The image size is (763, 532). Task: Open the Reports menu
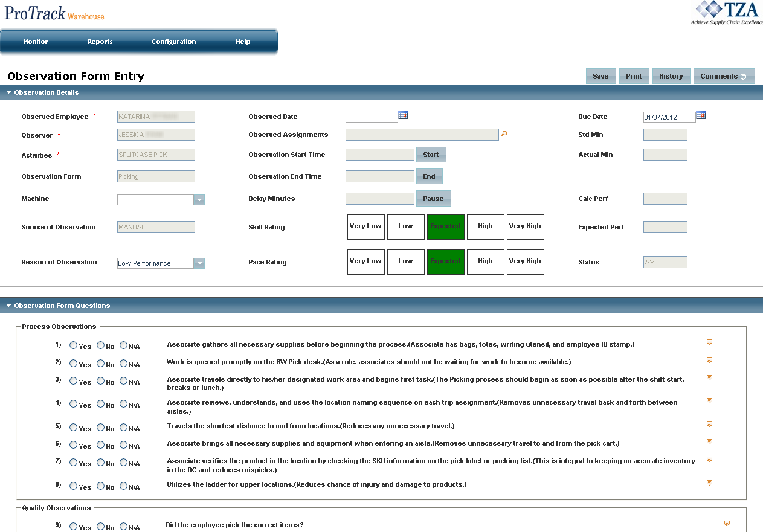pos(100,42)
